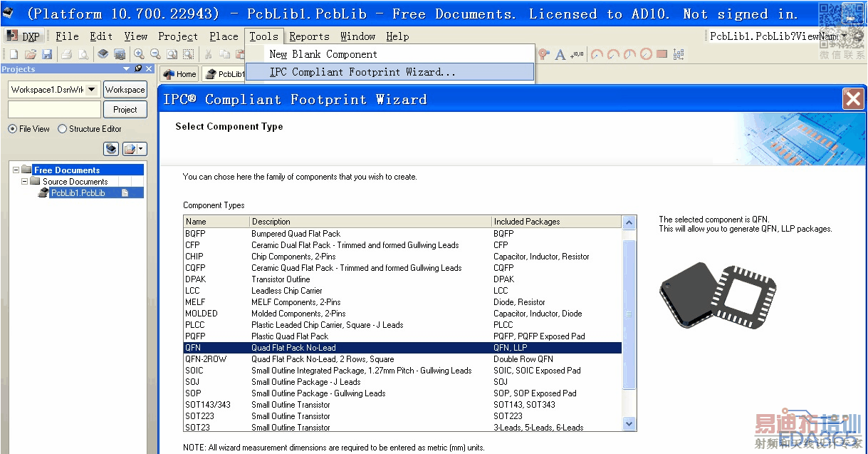The image size is (868, 454).
Task: Select the Place Pad tool icon
Action: click(x=544, y=54)
